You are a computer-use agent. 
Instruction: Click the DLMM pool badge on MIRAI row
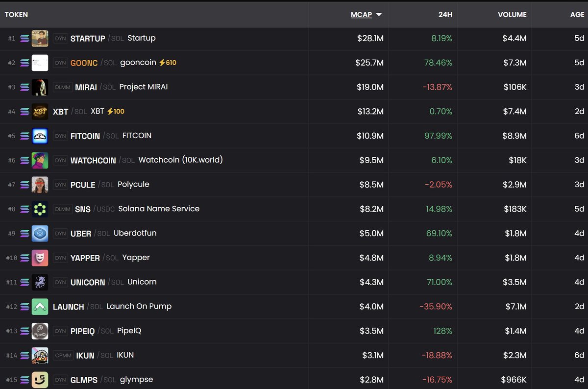tap(62, 87)
